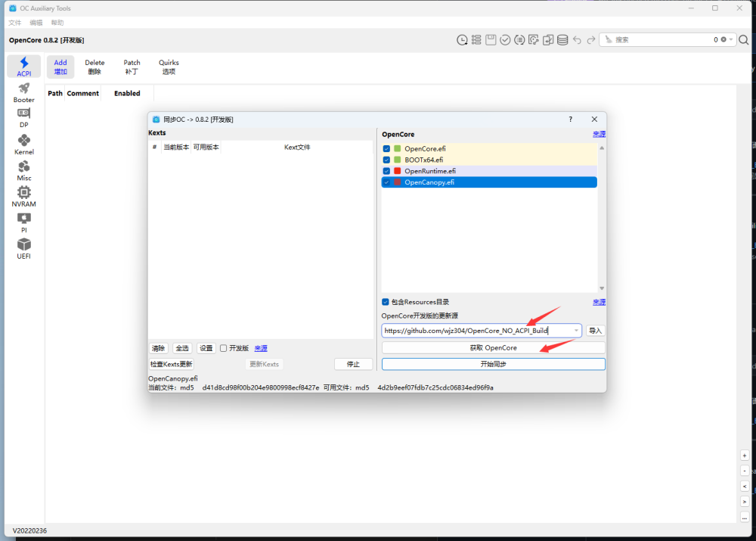The height and width of the screenshot is (541, 756).
Task: Click the 停止 button
Action: (x=353, y=364)
